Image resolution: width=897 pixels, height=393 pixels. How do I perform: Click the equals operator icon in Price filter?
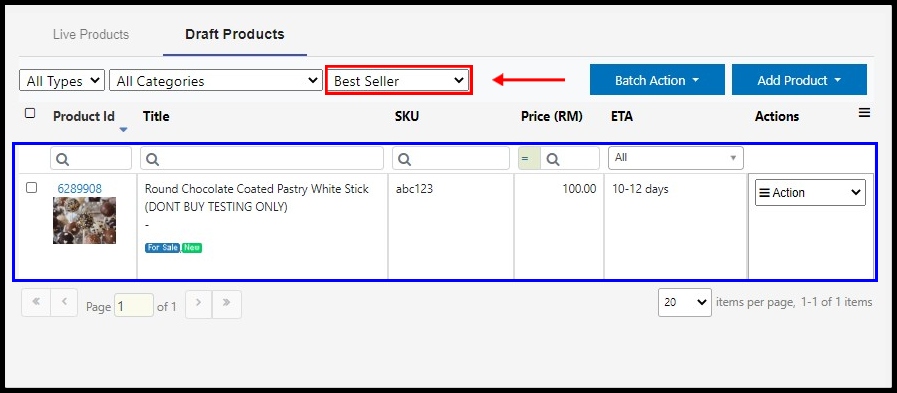point(525,159)
